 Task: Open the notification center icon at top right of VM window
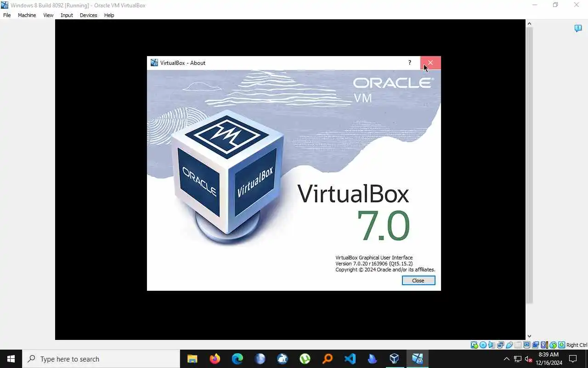(578, 29)
